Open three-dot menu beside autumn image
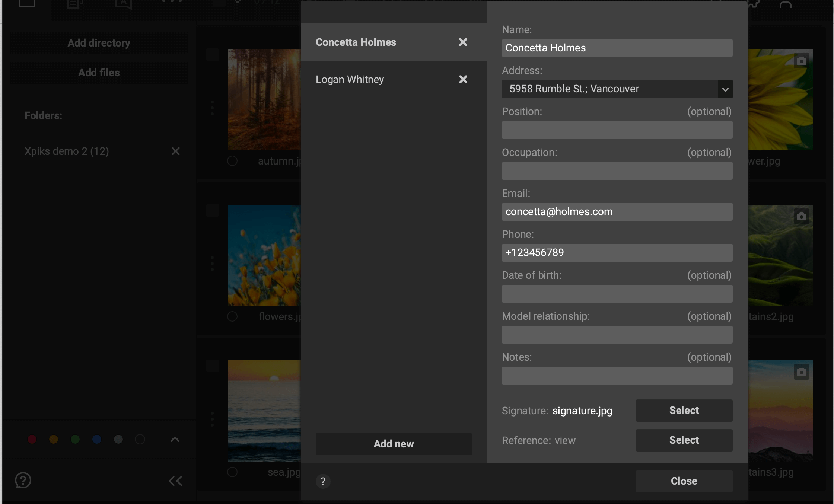This screenshot has height=504, width=834. [212, 108]
